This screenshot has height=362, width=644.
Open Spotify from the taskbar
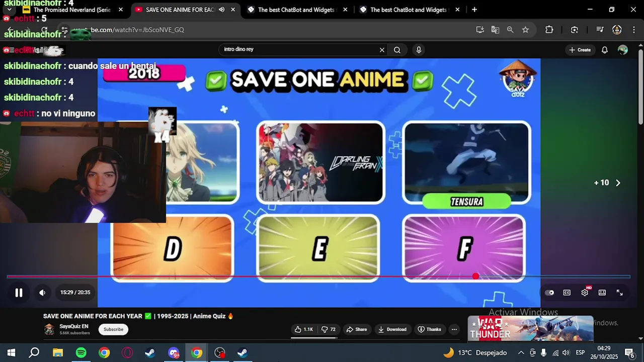click(81, 353)
